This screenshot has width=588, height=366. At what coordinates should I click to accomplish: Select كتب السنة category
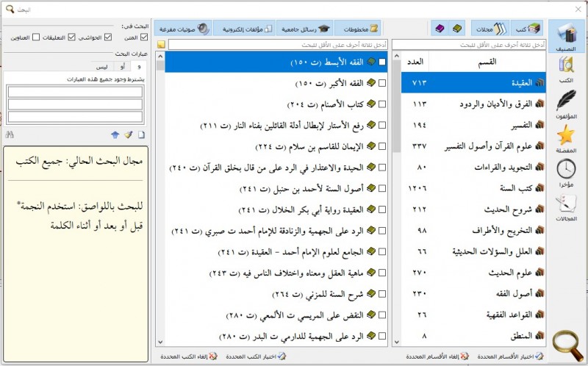473,188
